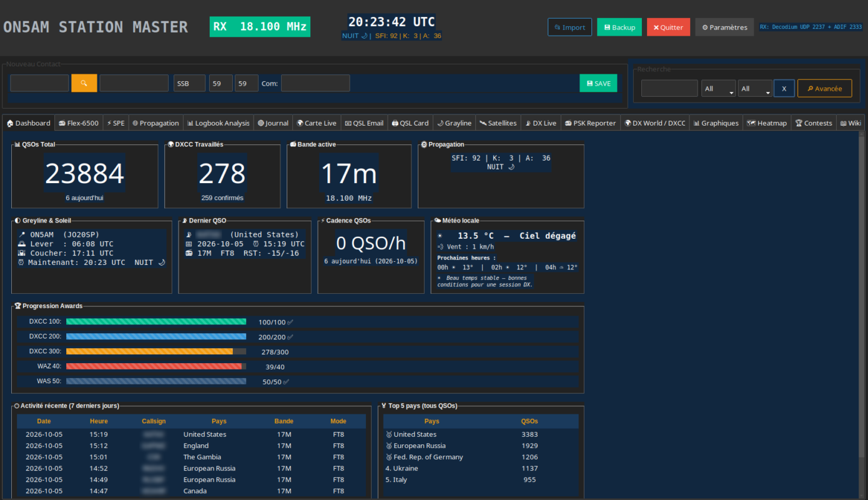
Task: Open the SSB mode selector
Action: 189,83
